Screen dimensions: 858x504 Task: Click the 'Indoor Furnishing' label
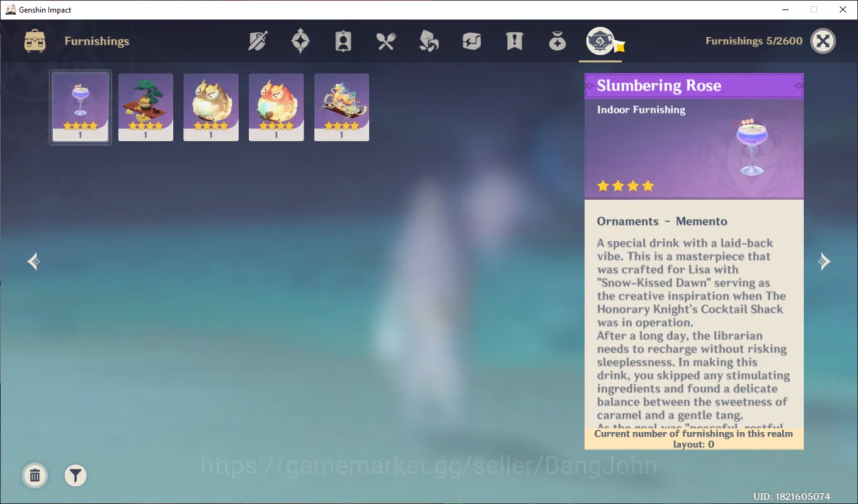point(641,110)
